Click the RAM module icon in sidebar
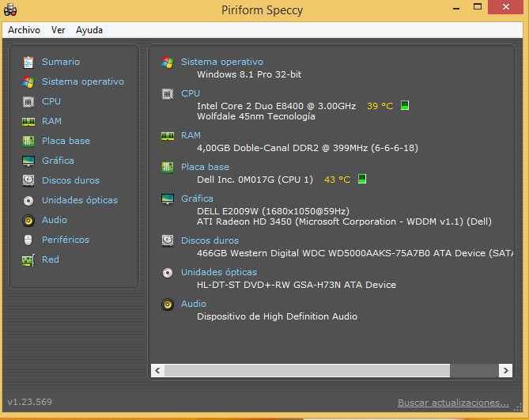Screen dimensions: 529x420 28,122
